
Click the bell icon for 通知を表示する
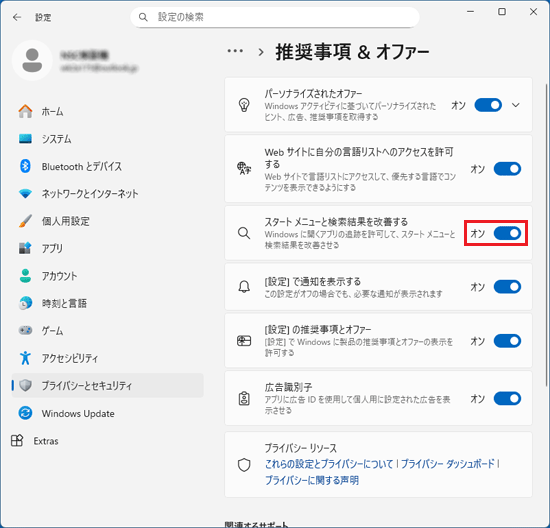point(244,287)
